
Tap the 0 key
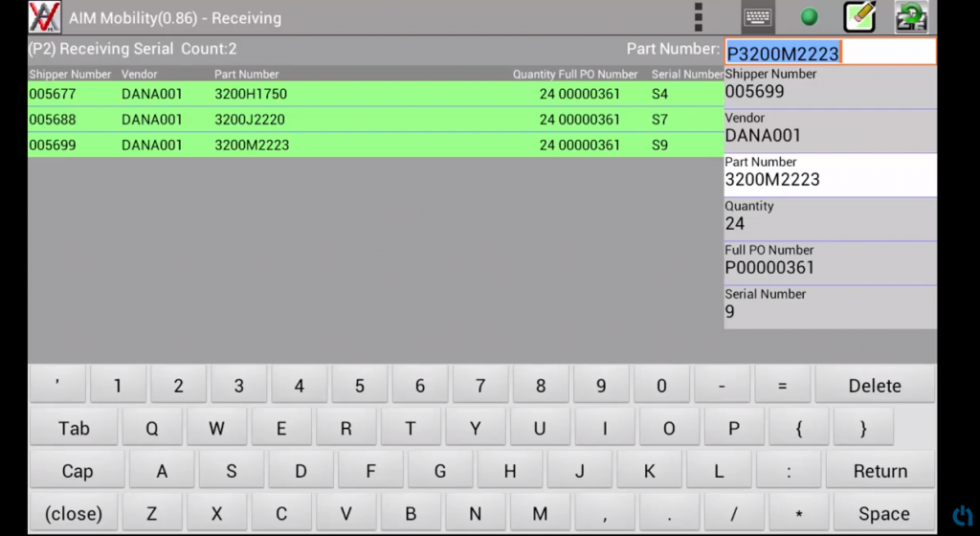[661, 385]
